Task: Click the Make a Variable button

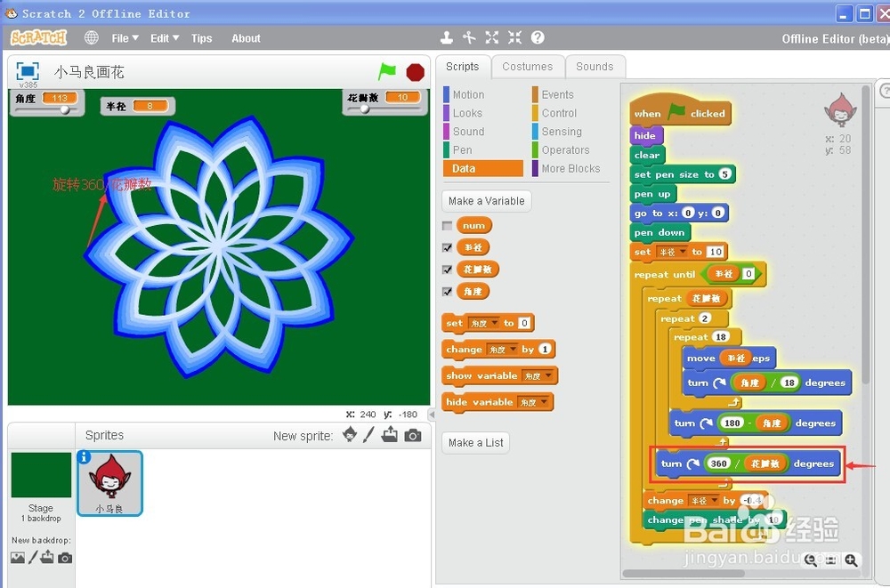Action: [x=486, y=200]
